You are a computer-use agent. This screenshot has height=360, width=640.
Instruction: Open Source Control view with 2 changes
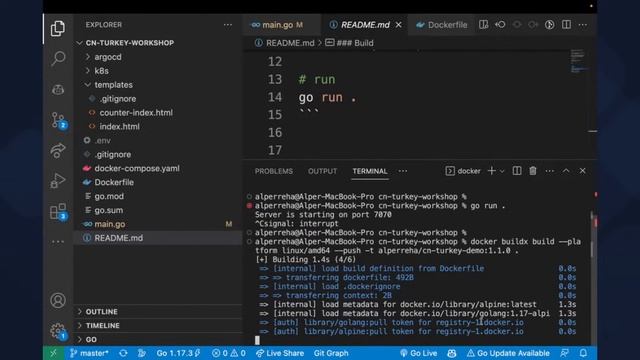(x=58, y=120)
